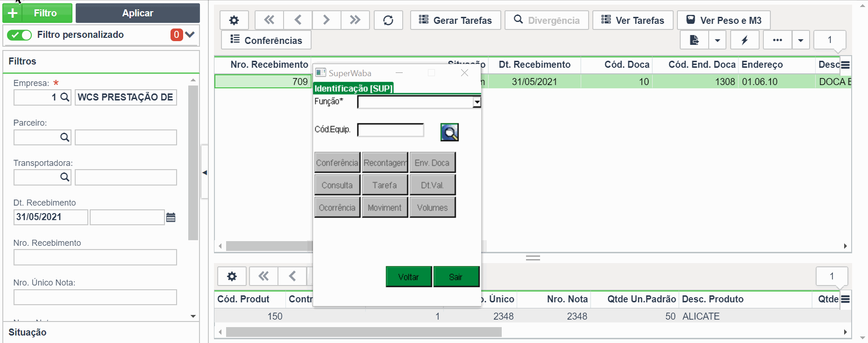The image size is (868, 343).
Task: Click the Ocorrência button
Action: (337, 207)
